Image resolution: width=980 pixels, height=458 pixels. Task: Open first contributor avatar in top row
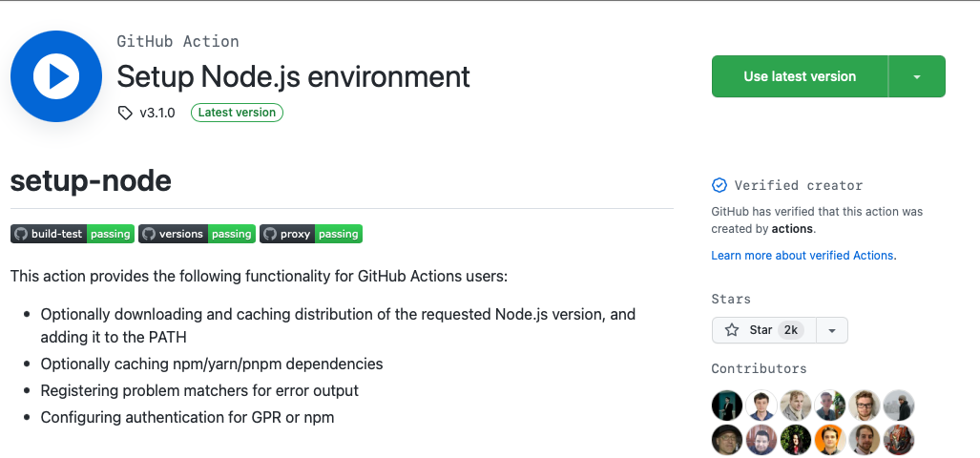tap(727, 405)
